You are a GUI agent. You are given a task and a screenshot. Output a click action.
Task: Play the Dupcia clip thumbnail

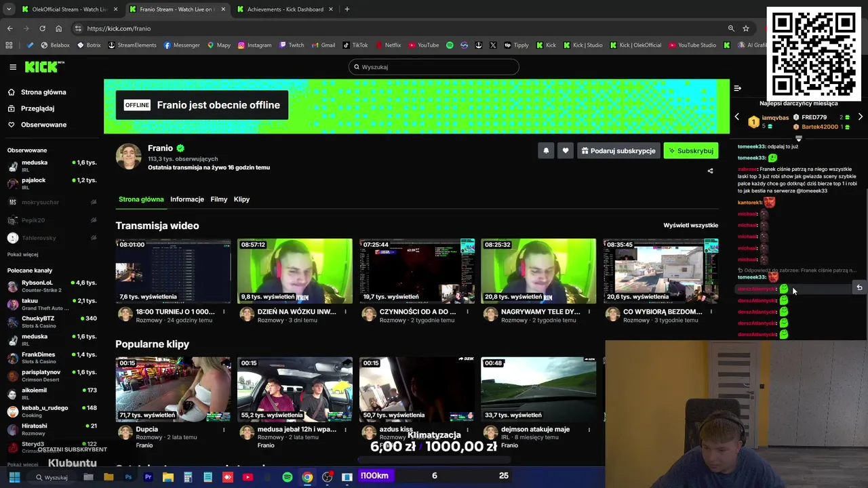pyautogui.click(x=173, y=390)
